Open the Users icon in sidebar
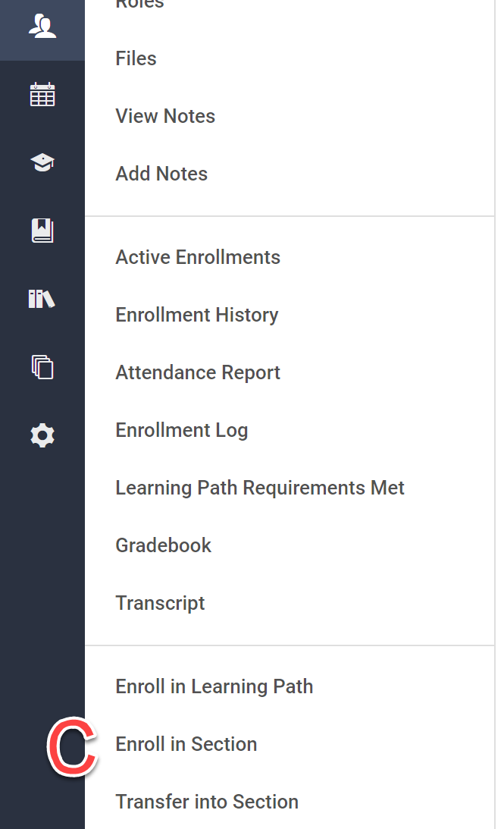 click(42, 26)
